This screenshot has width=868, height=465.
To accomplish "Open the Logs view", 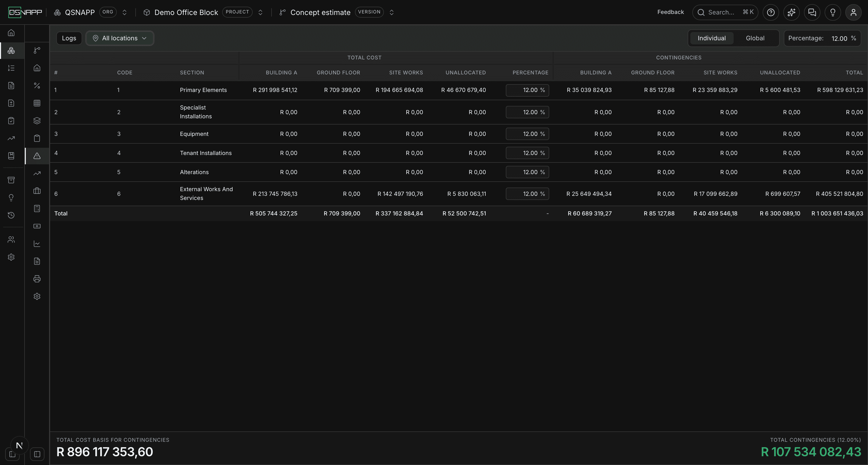I will pyautogui.click(x=69, y=38).
